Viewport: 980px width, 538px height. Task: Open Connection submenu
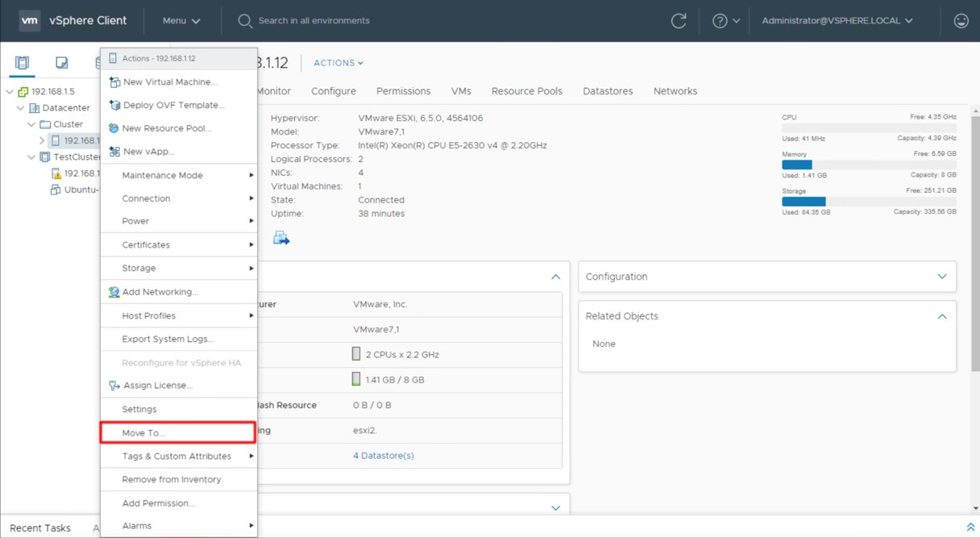(x=179, y=198)
